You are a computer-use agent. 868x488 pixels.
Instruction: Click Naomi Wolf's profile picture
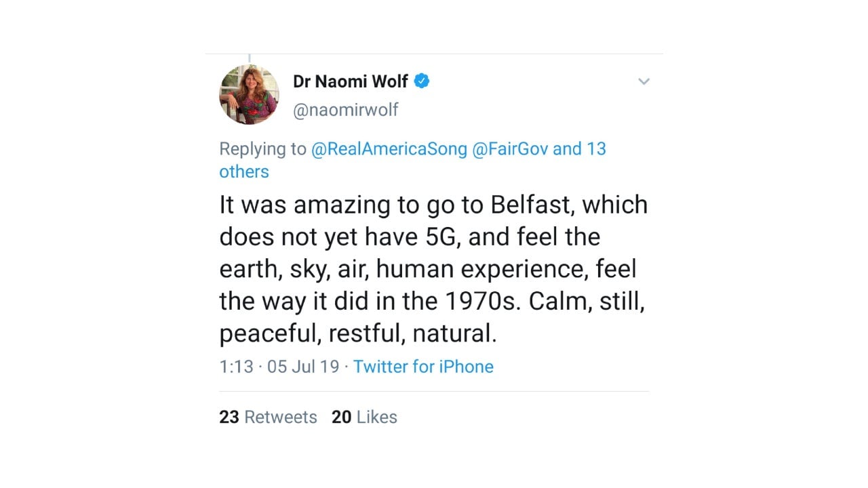249,95
